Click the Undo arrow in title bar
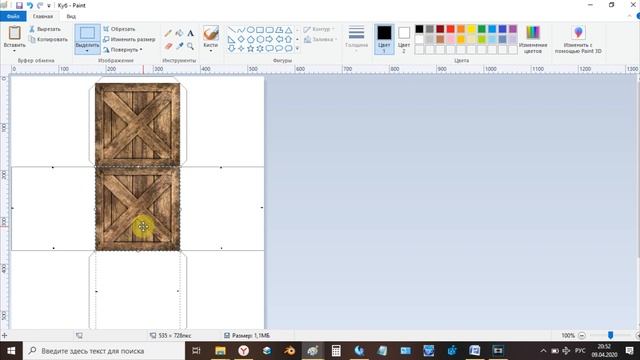The height and width of the screenshot is (360, 640). [30, 6]
